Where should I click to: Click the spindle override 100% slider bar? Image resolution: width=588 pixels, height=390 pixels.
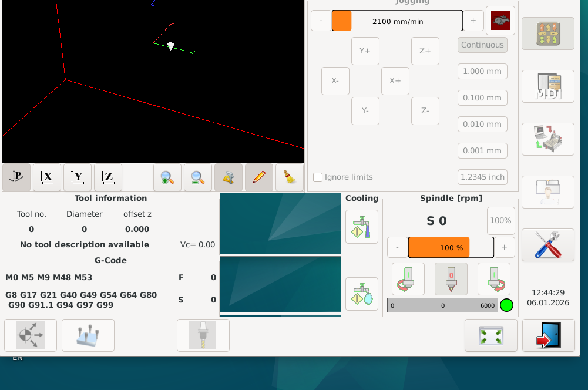[x=451, y=247]
